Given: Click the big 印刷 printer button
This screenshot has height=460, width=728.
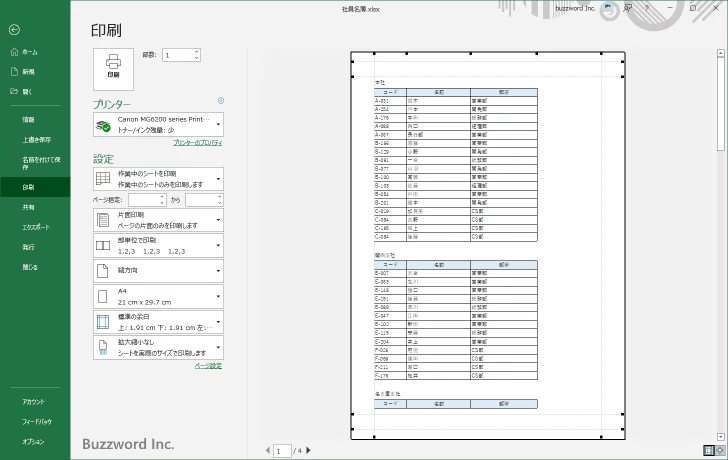Looking at the screenshot, I should 113,69.
